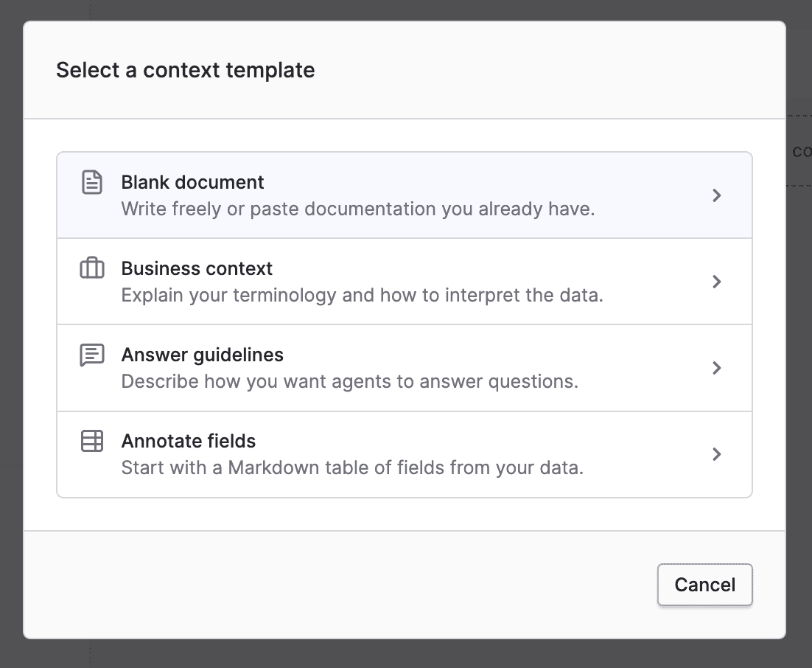Open chevron arrow for Annotate fields
812x668 pixels.
point(717,454)
